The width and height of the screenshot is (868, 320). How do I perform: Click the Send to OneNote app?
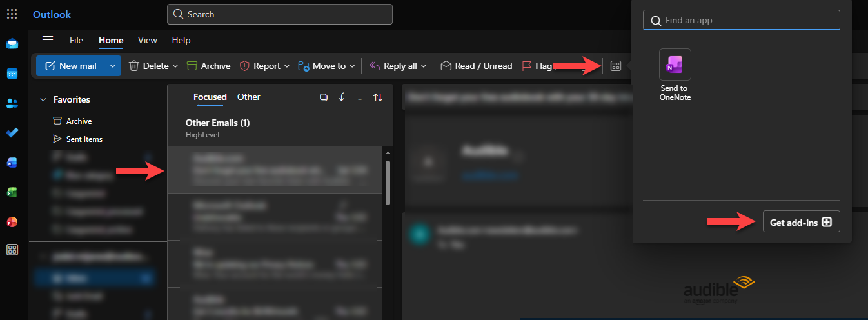pyautogui.click(x=675, y=75)
